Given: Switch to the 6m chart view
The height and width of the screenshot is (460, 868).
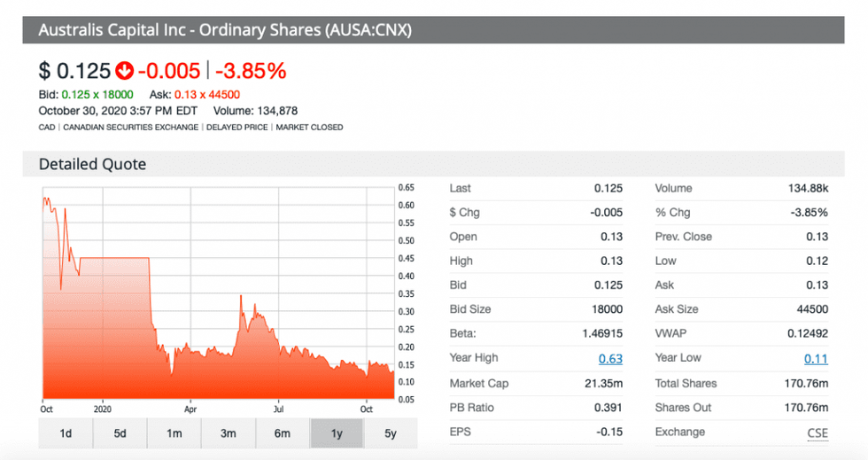Looking at the screenshot, I should tap(283, 433).
